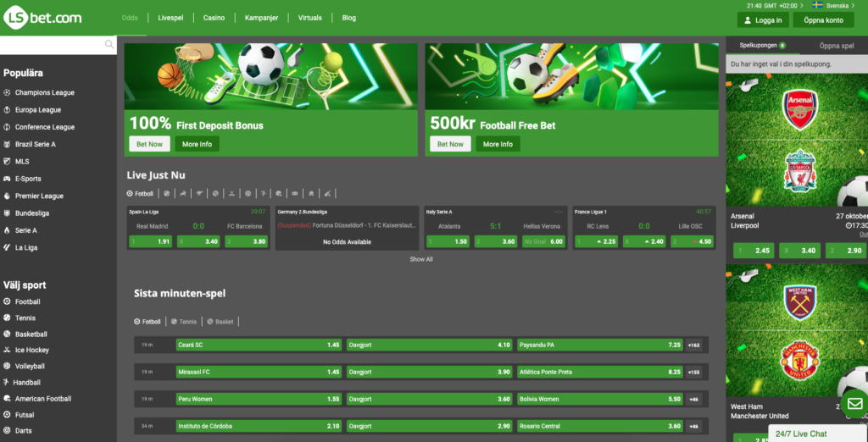The image size is (868, 442).
Task: Select Fotboll tab under Live Just Nu
Action: point(140,194)
